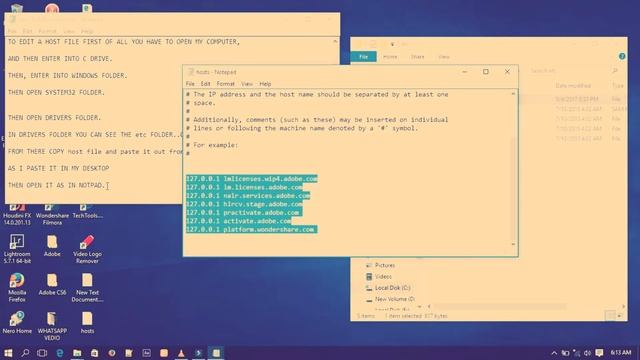This screenshot has width=640, height=360.
Task: Sort by the Date modified column header
Action: coord(573,85)
